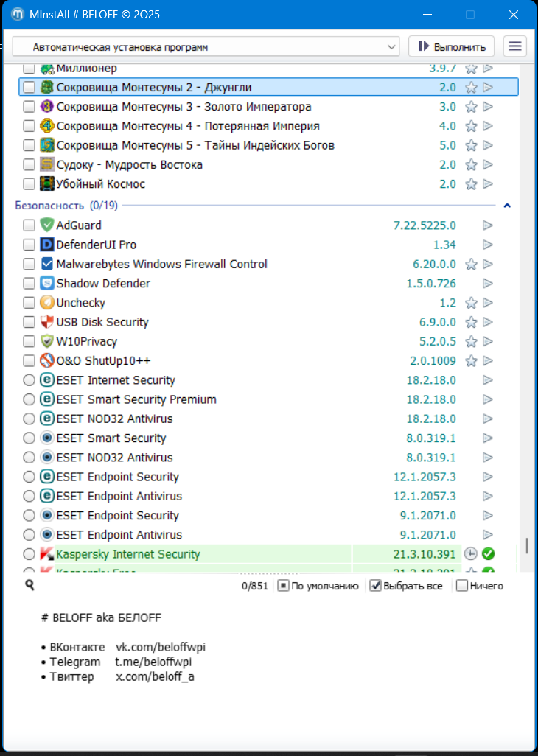Open the hamburger menu
Viewport: 538px width, 756px height.
click(515, 46)
